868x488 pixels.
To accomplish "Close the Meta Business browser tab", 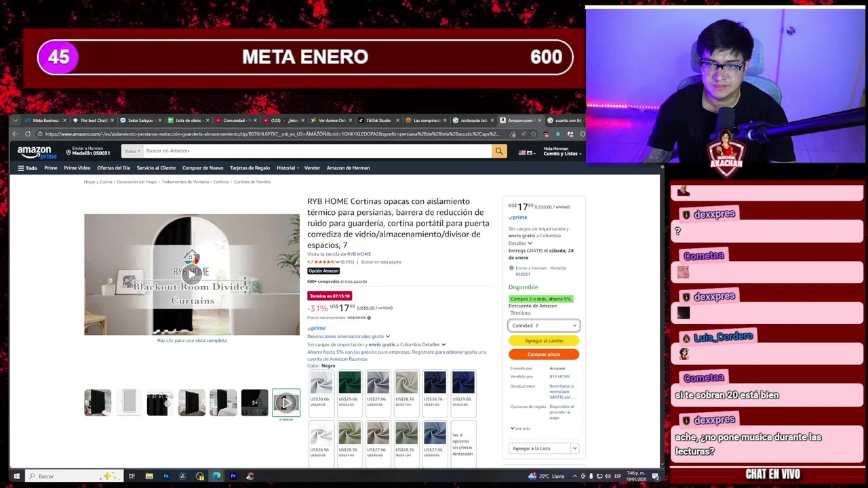I will 64,120.
